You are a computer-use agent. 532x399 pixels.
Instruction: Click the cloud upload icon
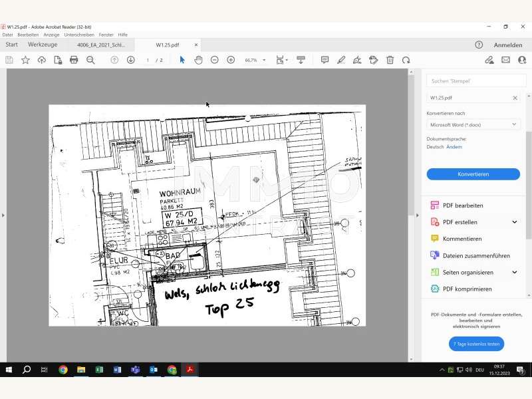coord(42,60)
